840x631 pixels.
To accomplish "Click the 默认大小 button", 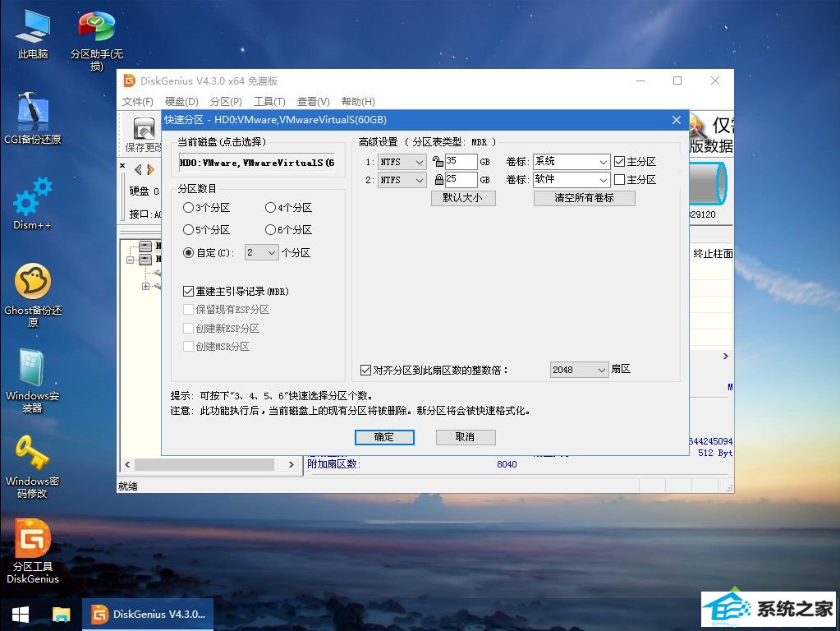I will coord(463,198).
